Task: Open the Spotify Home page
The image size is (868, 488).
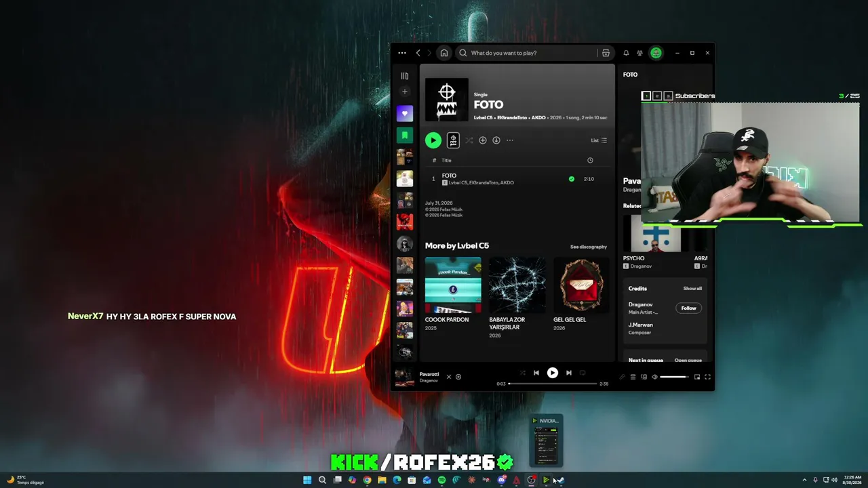Action: 443,53
